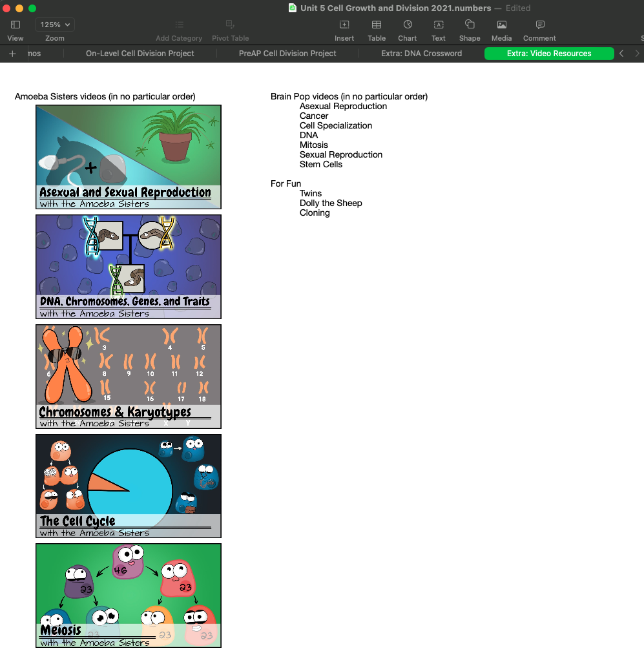Select the For Fun heading text

(286, 183)
